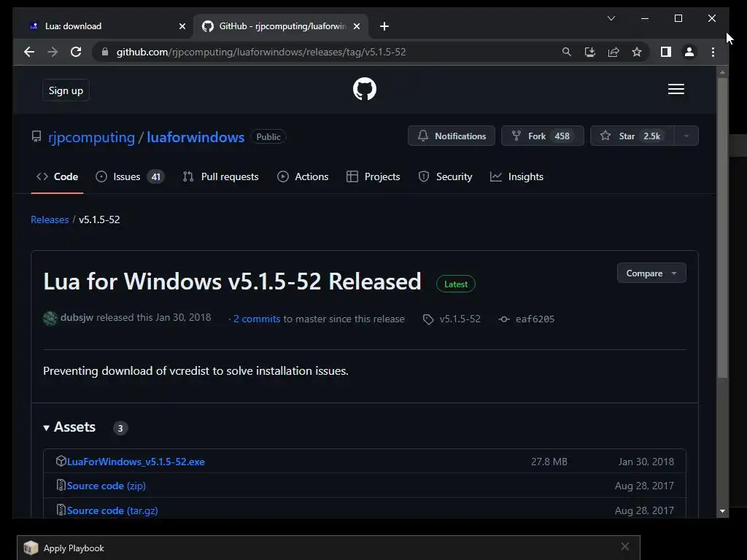Collapse the Assets section
Screen dimensions: 747x560
69,427
